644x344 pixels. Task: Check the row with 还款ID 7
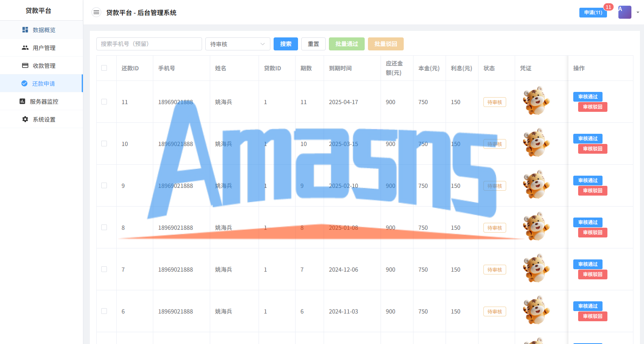click(104, 269)
